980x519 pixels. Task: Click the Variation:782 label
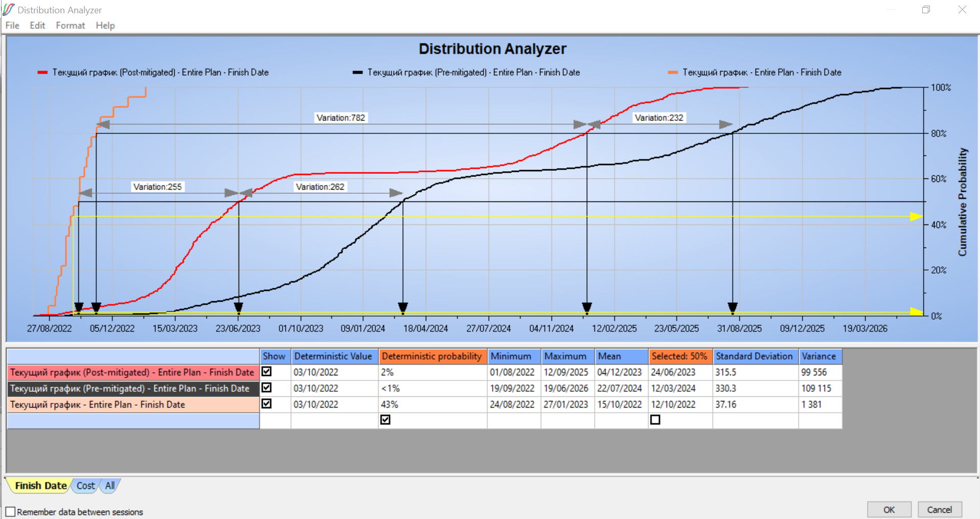point(340,118)
